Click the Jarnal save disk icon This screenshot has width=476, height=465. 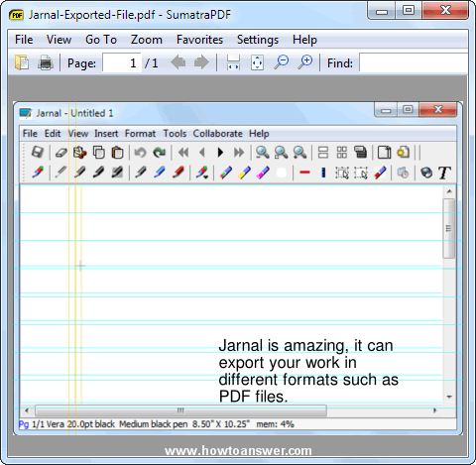[x=38, y=153]
